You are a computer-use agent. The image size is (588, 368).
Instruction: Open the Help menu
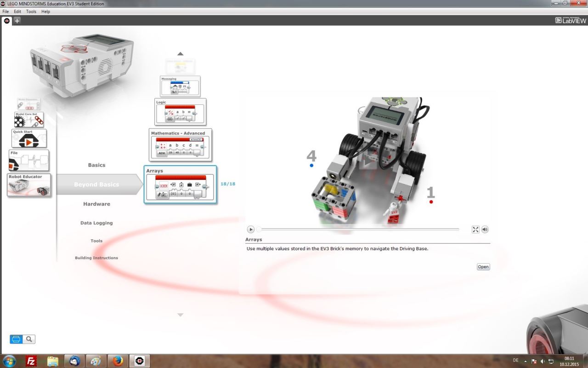point(45,11)
